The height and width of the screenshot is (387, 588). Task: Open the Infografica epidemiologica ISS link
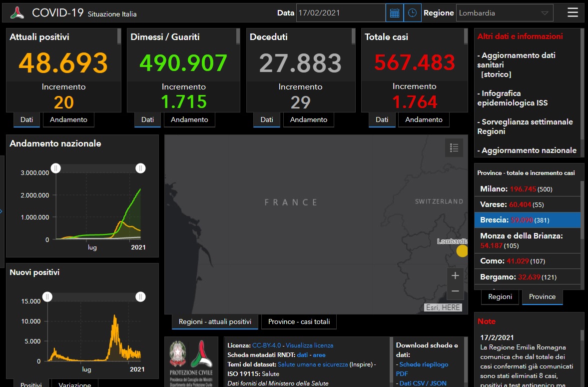(x=514, y=98)
